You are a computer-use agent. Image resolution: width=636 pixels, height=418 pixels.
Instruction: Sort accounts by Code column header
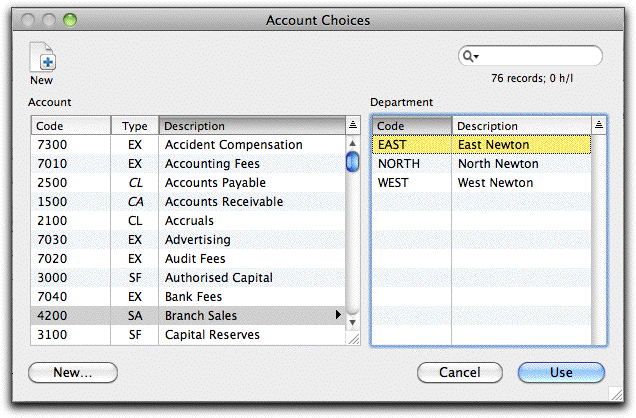tap(71, 126)
